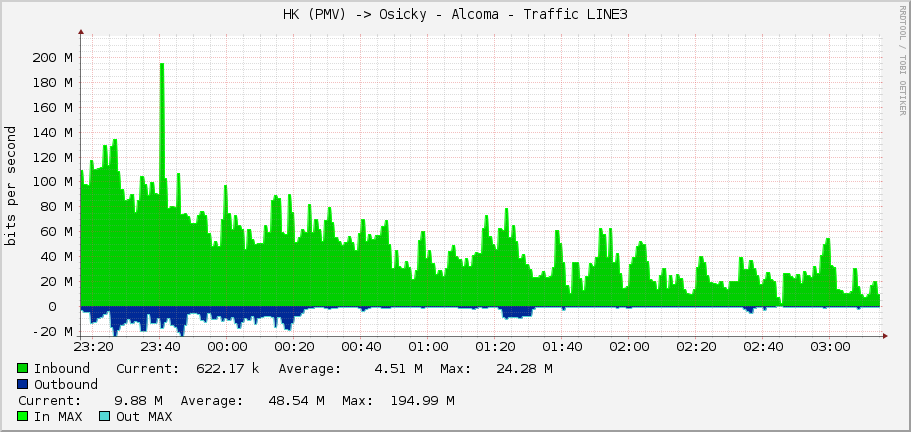Image resolution: width=911 pixels, height=432 pixels.
Task: Click the '01:00' time axis label
Action: (428, 347)
